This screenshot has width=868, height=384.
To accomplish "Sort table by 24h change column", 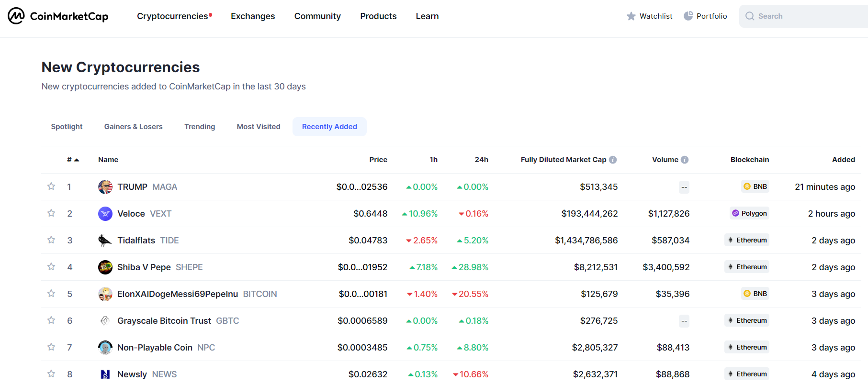I will [x=482, y=160].
